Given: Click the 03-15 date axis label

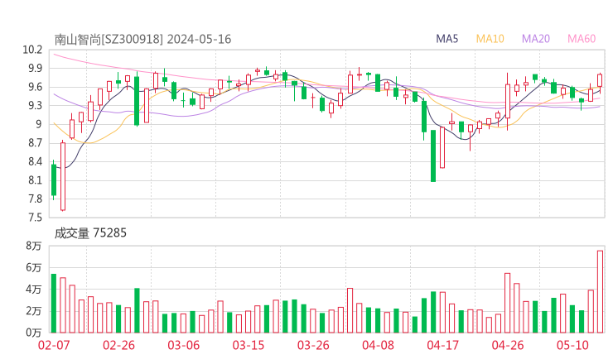Looking at the screenshot, I should [249, 345].
